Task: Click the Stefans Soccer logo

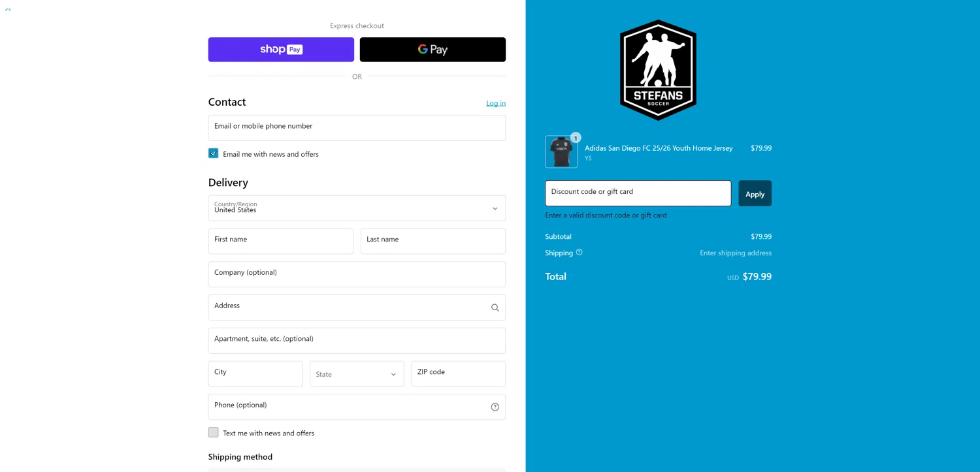Action: 658,70
